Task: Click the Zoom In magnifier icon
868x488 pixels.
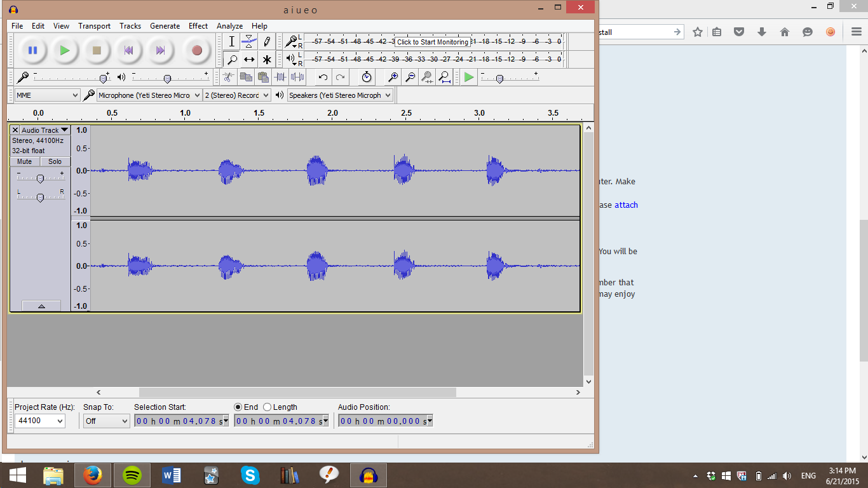Action: pyautogui.click(x=393, y=77)
